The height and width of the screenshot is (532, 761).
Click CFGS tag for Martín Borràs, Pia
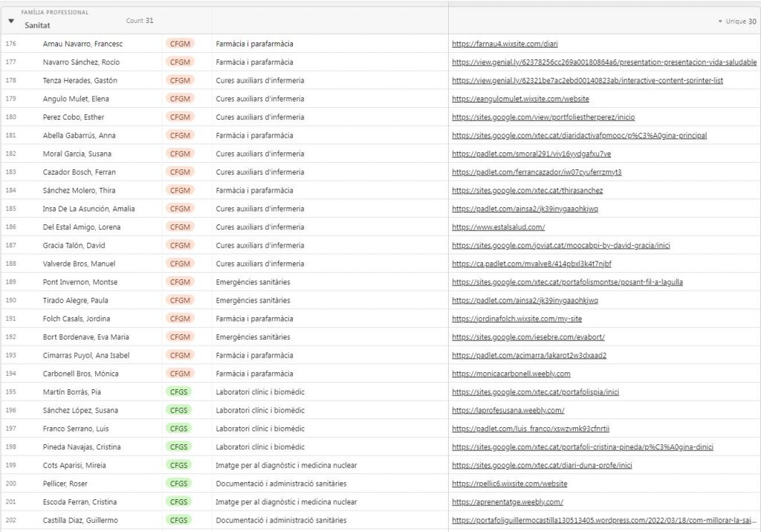point(179,392)
